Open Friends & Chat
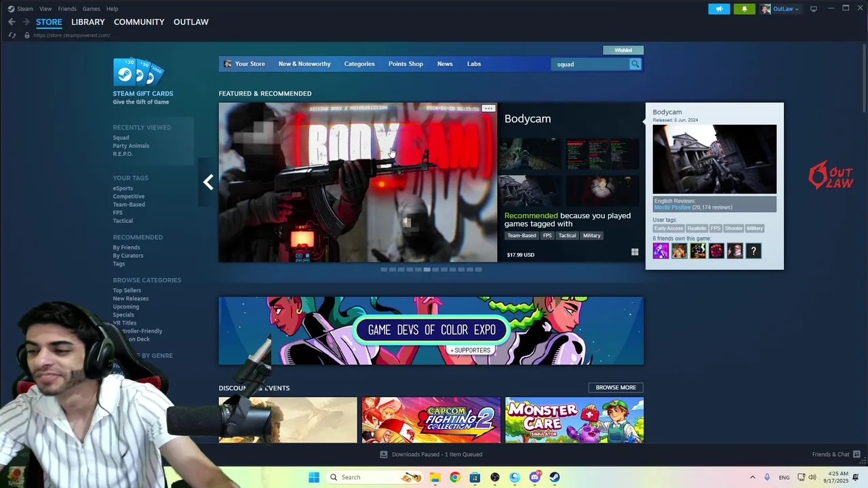Screen dimensions: 868x488 [836, 455]
